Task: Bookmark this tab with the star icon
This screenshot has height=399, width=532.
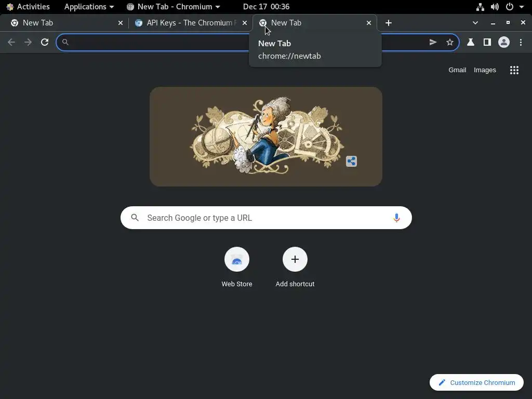Action: coord(450,42)
